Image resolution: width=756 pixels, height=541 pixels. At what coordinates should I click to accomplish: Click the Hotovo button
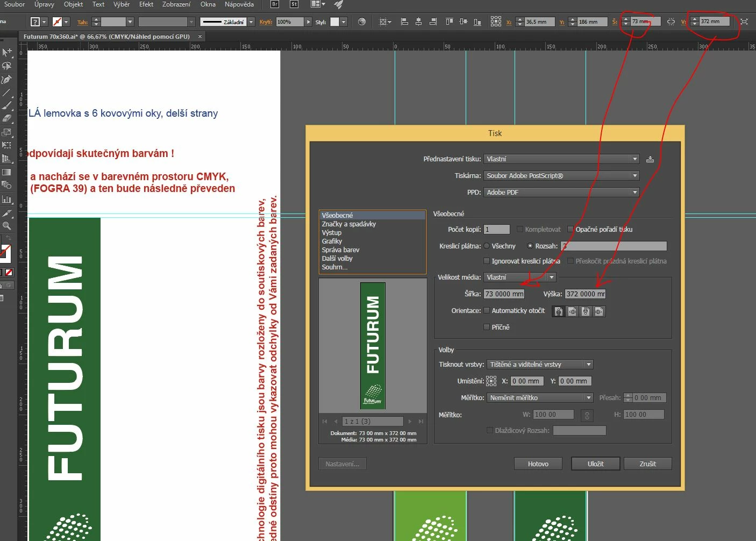pyautogui.click(x=538, y=464)
